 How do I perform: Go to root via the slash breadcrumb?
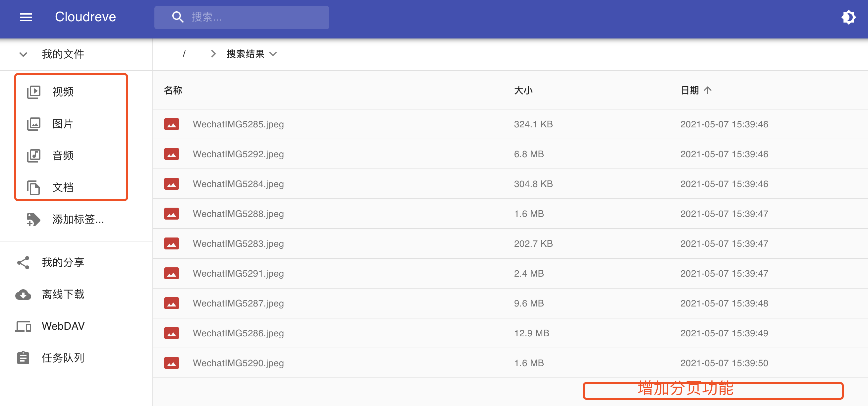pos(184,54)
